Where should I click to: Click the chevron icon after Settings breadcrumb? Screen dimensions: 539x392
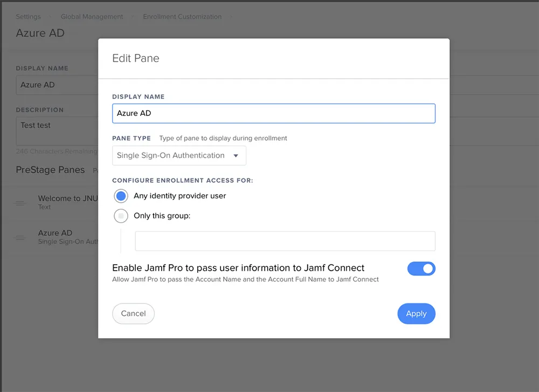click(49, 17)
